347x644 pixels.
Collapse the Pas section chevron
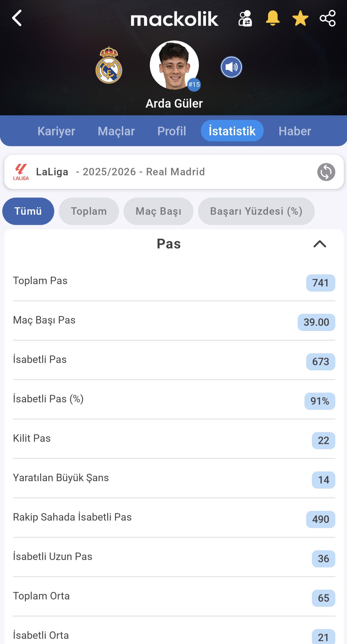(x=320, y=244)
